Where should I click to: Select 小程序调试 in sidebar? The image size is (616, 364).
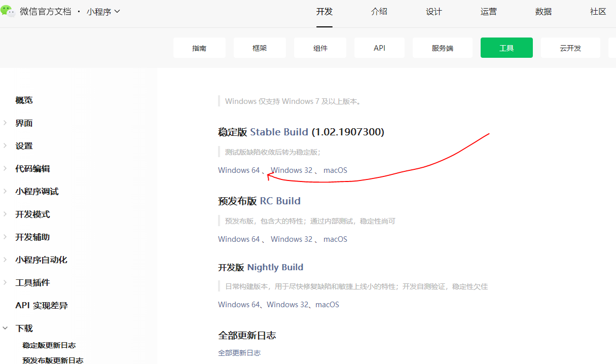click(x=38, y=191)
